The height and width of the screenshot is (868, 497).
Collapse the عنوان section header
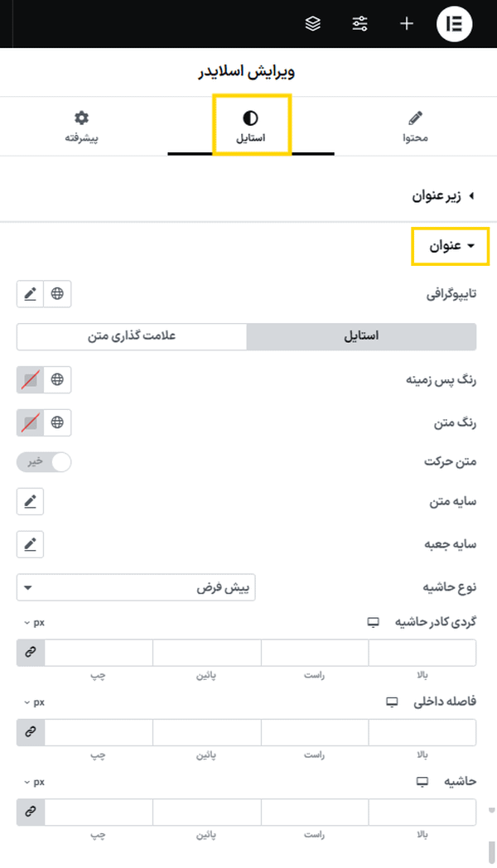tap(450, 246)
